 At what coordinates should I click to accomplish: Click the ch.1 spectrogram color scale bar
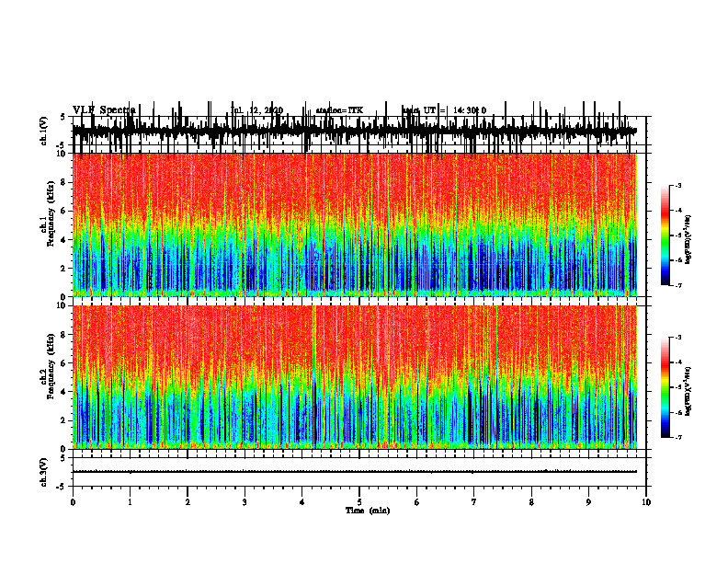point(665,236)
